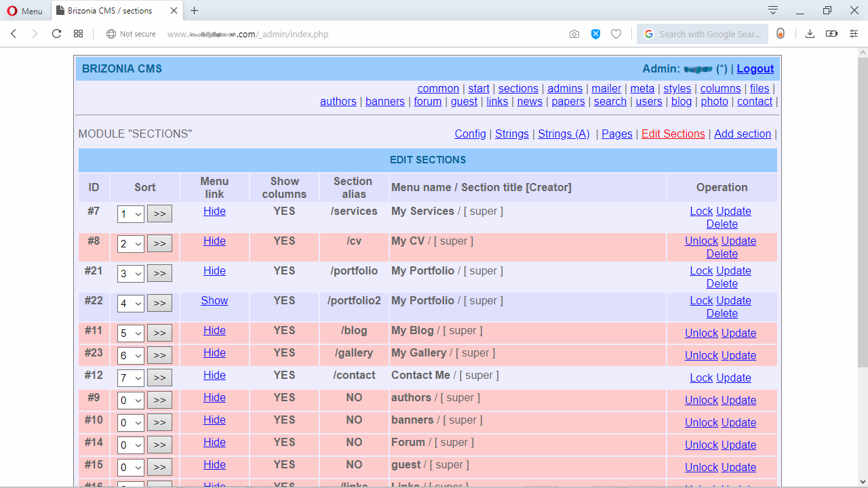Apply sort with >> button for My CV
Image resolution: width=868 pixels, height=488 pixels.
tap(159, 243)
